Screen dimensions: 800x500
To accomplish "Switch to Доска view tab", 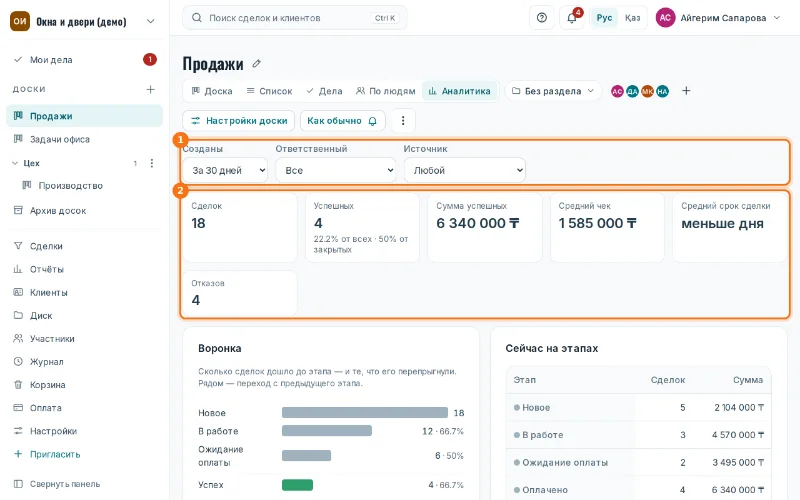I will point(212,91).
